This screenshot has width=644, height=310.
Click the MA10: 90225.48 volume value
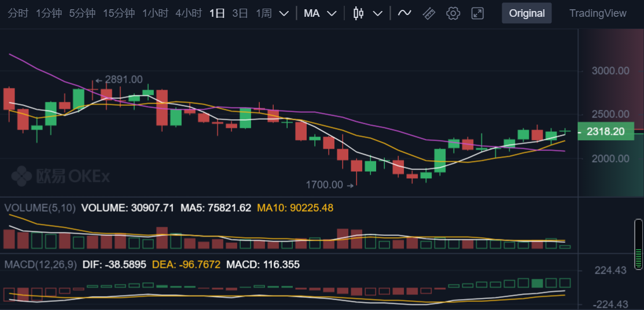click(295, 208)
